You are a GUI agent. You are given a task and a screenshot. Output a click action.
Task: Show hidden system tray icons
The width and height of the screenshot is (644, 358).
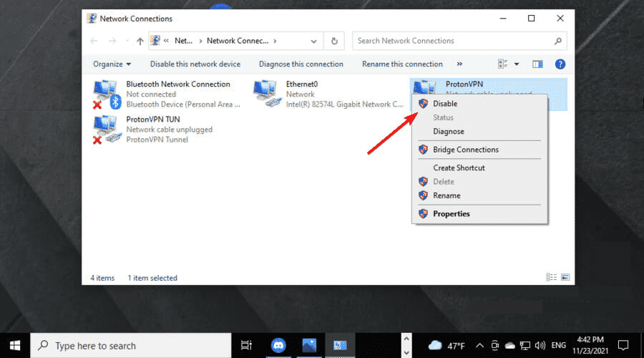[x=479, y=346]
